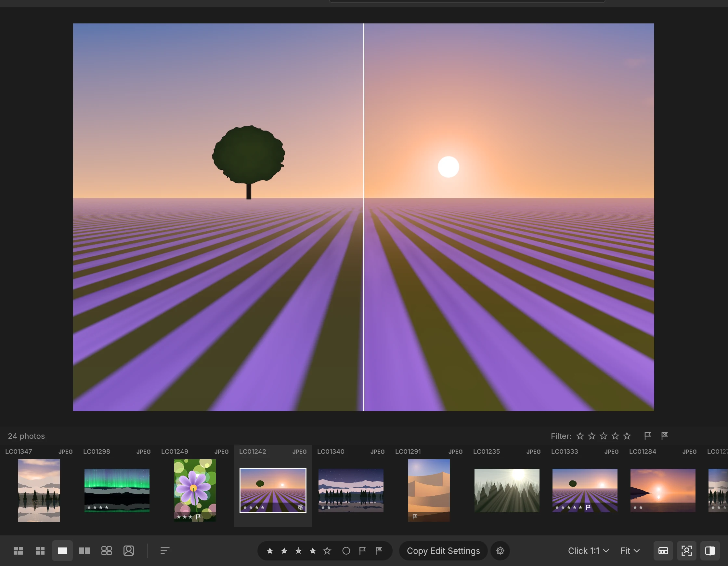Toggle the filmstrip panel icon
Viewport: 728px width, 566px height.
[x=663, y=551]
